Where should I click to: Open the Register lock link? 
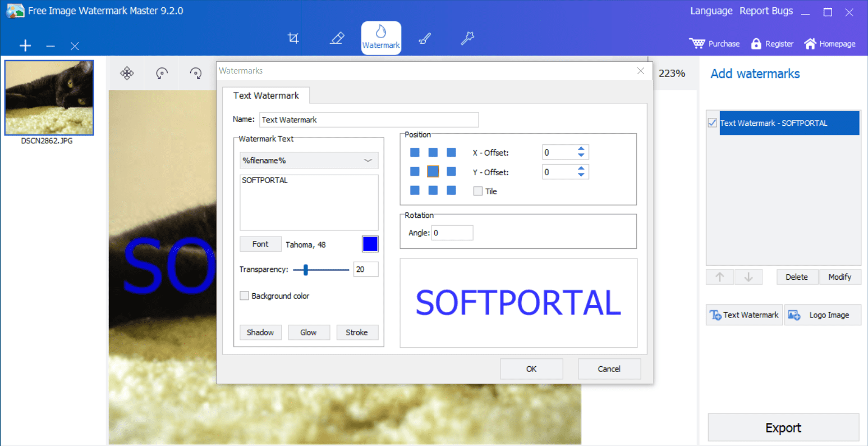772,44
